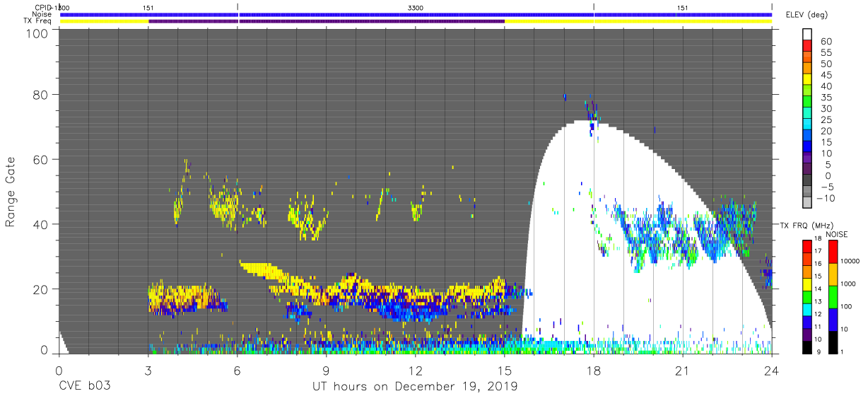Click the '9' tick on the UT hours axis

326,370
